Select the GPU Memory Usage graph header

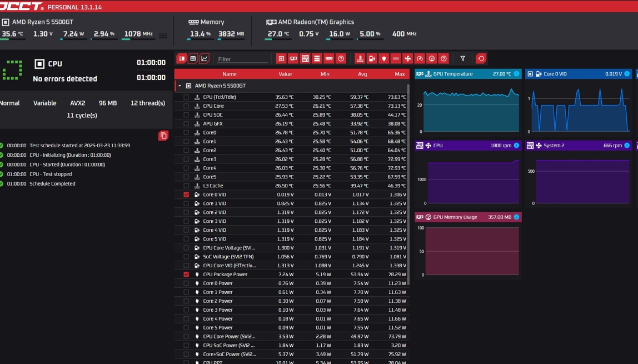click(468, 217)
